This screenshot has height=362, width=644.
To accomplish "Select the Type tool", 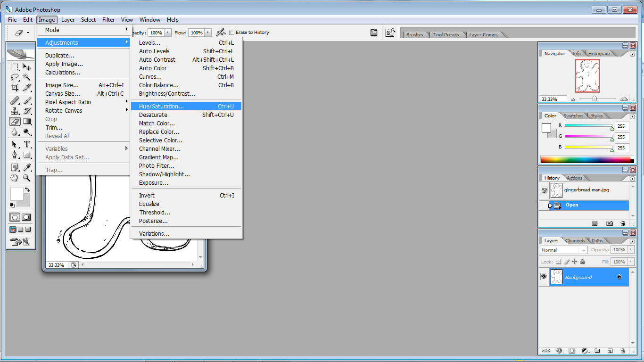I will tap(27, 144).
